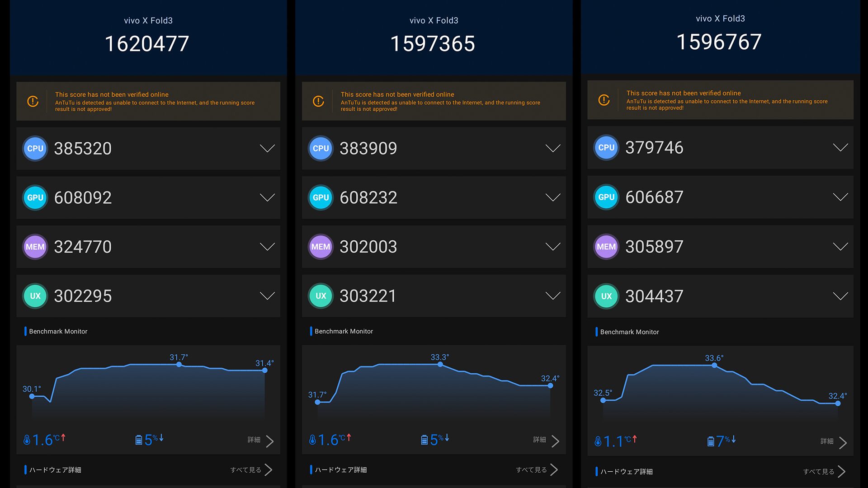
Task: Click the CPU badge icon showing 385320
Action: (x=35, y=148)
